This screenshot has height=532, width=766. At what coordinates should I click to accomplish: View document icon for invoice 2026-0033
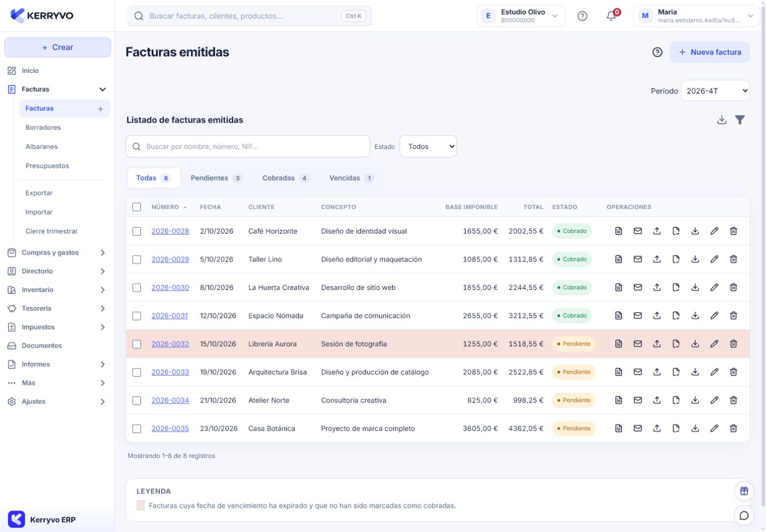tap(618, 372)
